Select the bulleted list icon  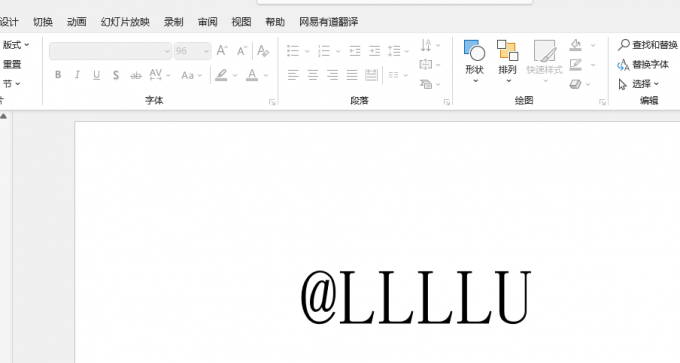293,51
